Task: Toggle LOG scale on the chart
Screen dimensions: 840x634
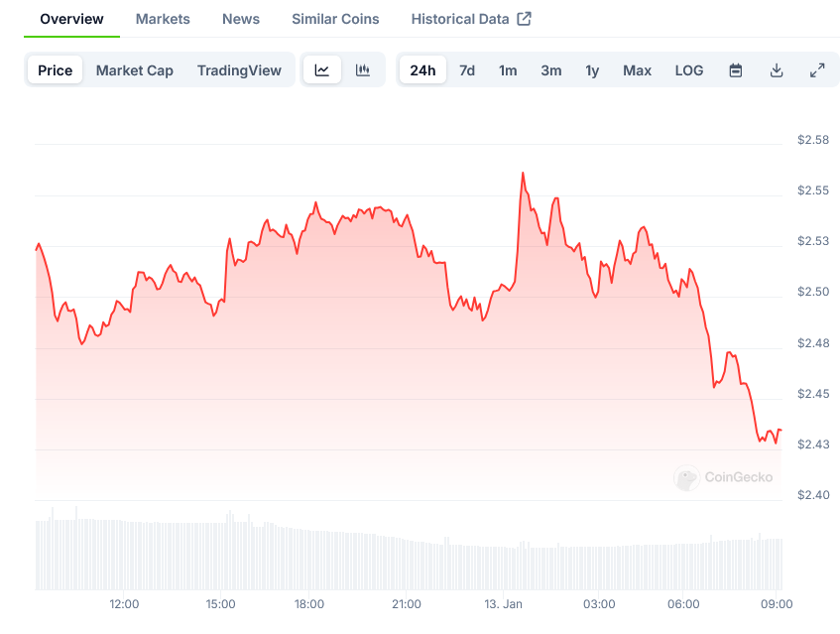Action: click(x=689, y=70)
